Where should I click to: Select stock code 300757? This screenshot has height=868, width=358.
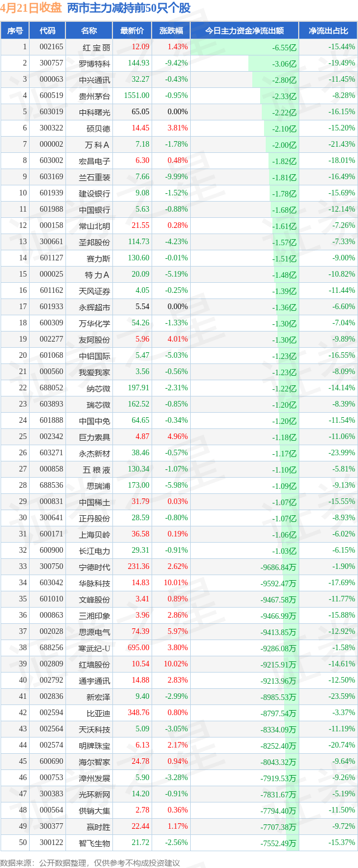[51, 63]
